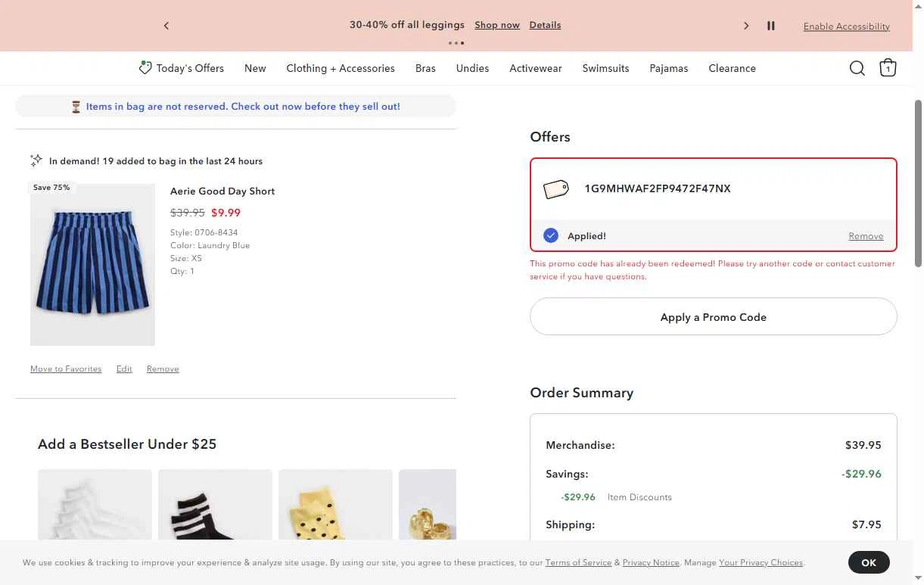
Task: Open Your Privacy Choices link
Action: pos(761,563)
